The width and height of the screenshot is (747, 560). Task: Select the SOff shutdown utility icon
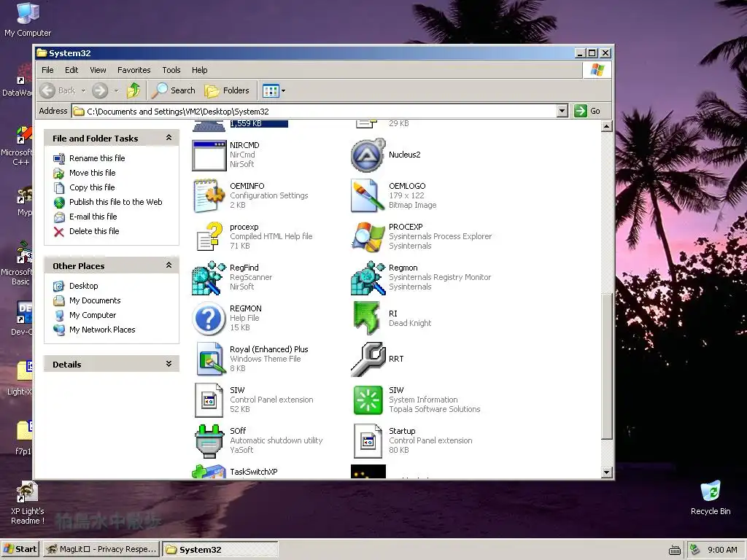tap(209, 441)
